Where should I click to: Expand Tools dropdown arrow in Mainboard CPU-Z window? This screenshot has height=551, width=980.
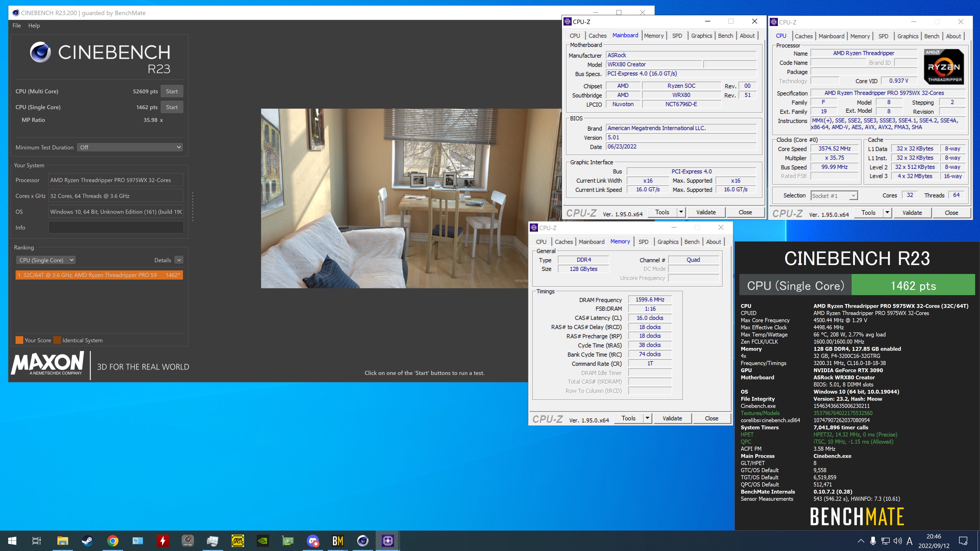tap(681, 212)
